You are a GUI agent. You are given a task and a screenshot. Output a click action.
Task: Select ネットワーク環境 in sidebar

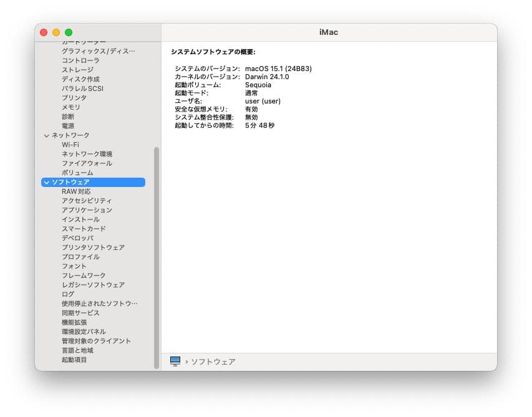pos(87,154)
